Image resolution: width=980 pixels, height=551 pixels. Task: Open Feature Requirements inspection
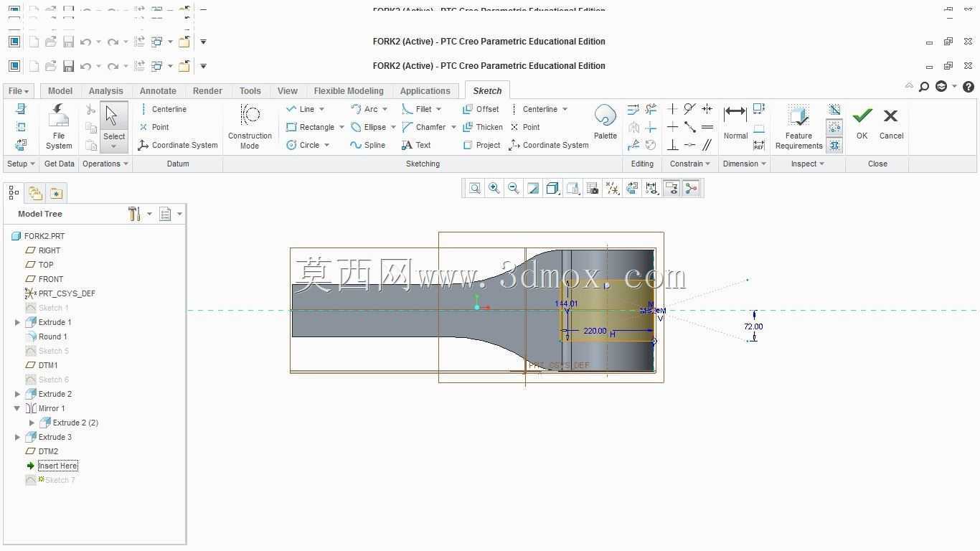point(798,127)
